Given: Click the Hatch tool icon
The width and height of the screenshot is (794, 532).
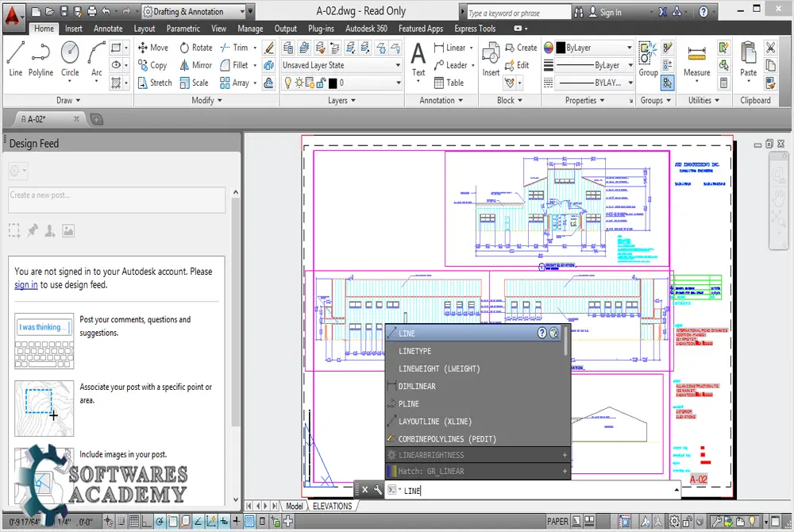Looking at the screenshot, I should (116, 83).
